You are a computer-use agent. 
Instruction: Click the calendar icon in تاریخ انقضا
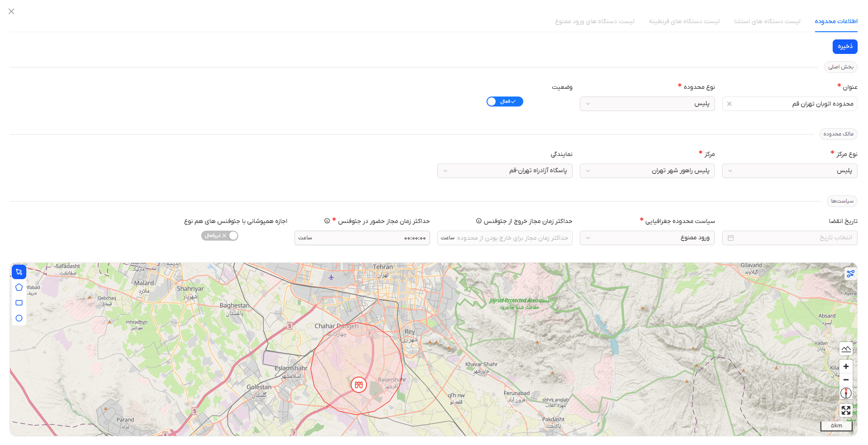731,238
